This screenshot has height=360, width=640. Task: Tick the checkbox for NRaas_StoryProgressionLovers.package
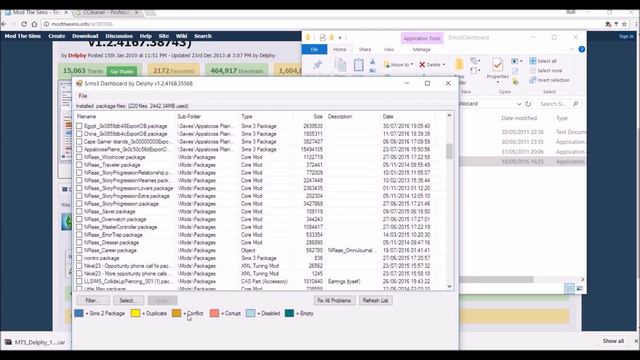(x=79, y=188)
